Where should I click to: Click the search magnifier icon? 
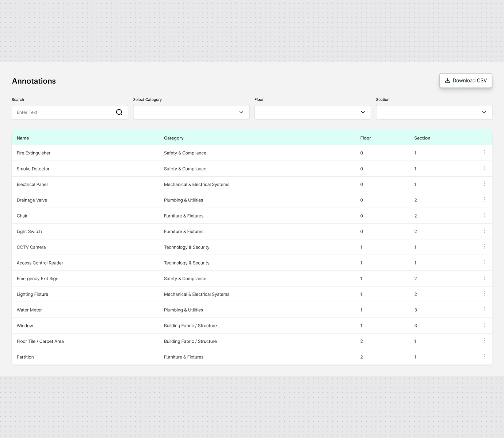coord(119,112)
